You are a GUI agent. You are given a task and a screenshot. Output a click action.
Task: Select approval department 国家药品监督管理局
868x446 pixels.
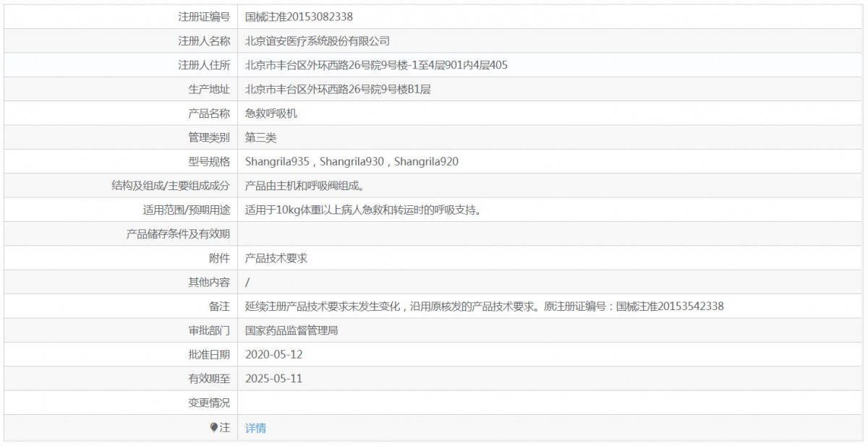point(292,331)
